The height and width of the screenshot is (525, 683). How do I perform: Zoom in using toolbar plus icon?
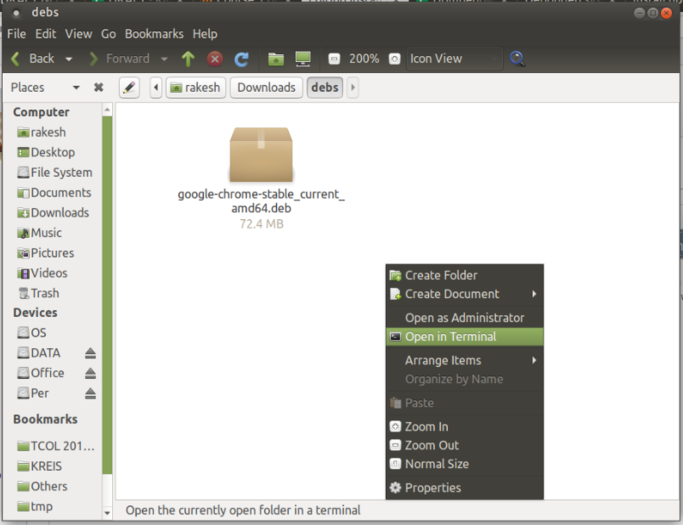(x=394, y=59)
